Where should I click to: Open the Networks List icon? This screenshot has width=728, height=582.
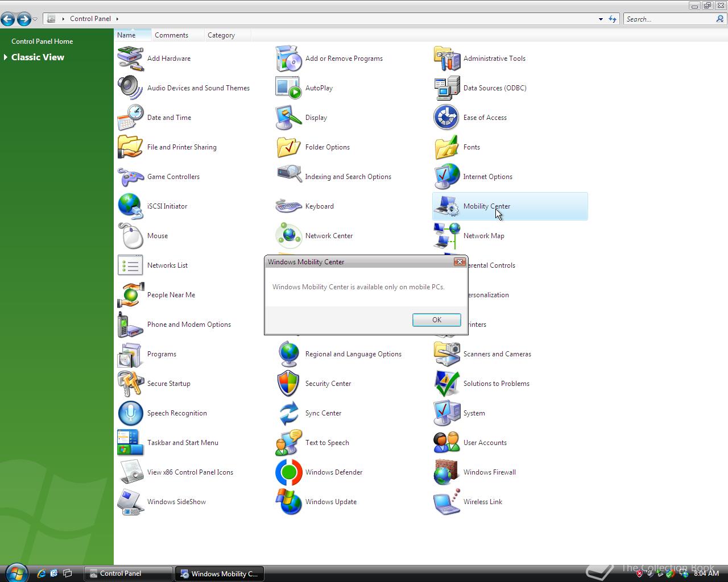click(130, 265)
